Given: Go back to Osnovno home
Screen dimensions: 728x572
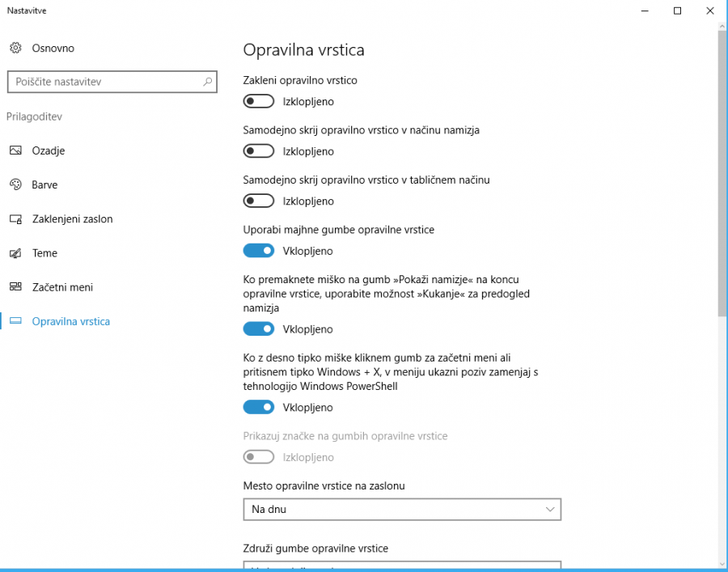Looking at the screenshot, I should (53, 49).
